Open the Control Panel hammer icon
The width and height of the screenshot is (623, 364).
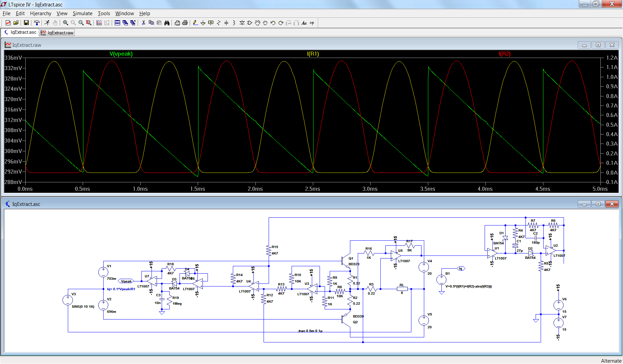(37, 23)
